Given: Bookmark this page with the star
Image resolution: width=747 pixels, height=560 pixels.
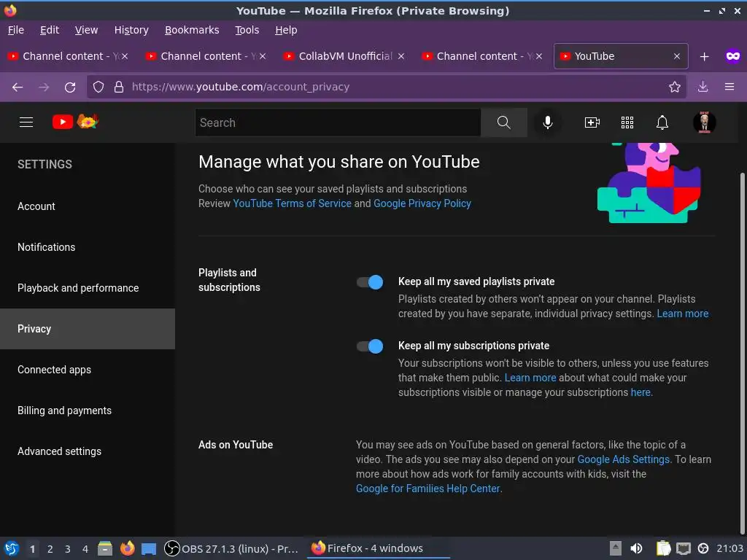Looking at the screenshot, I should [675, 87].
